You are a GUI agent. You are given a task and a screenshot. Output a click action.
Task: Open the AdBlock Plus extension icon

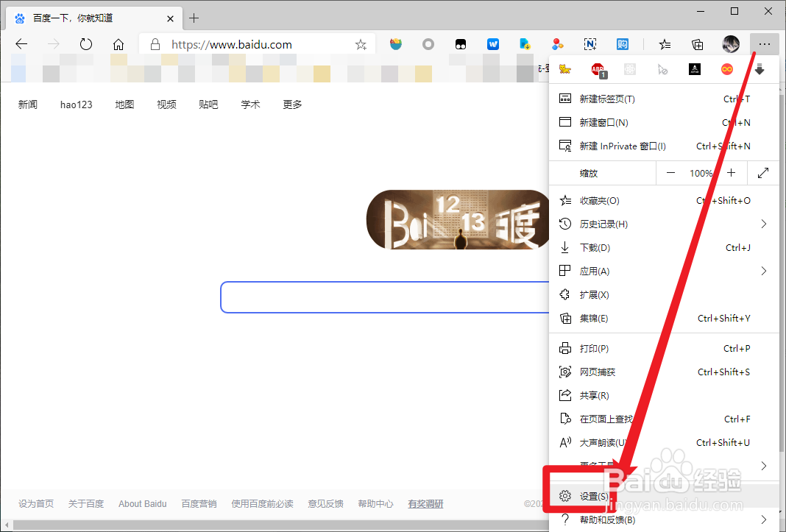(x=598, y=70)
